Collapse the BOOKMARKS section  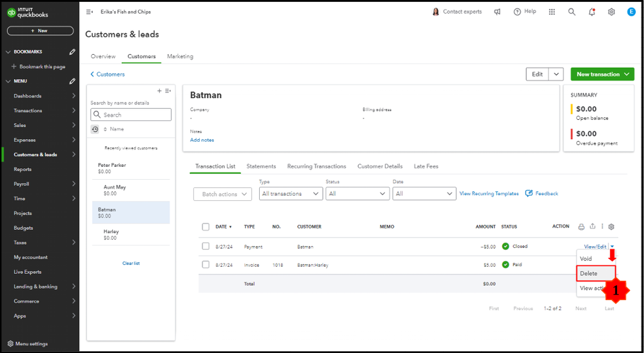(x=8, y=52)
